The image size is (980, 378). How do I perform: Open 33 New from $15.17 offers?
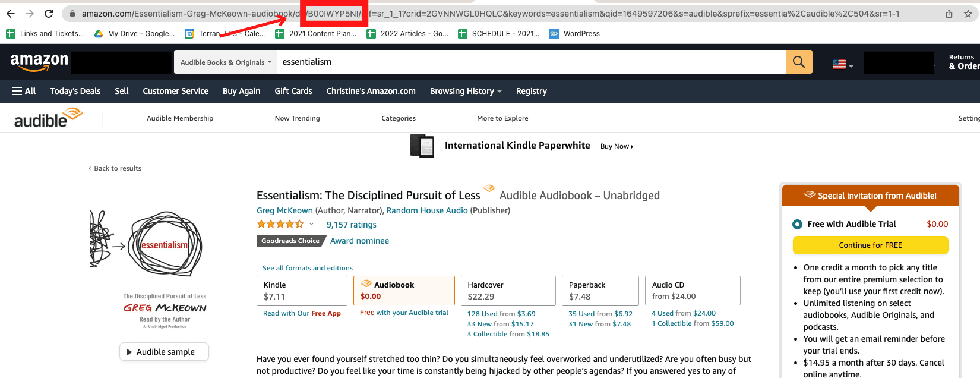click(501, 324)
